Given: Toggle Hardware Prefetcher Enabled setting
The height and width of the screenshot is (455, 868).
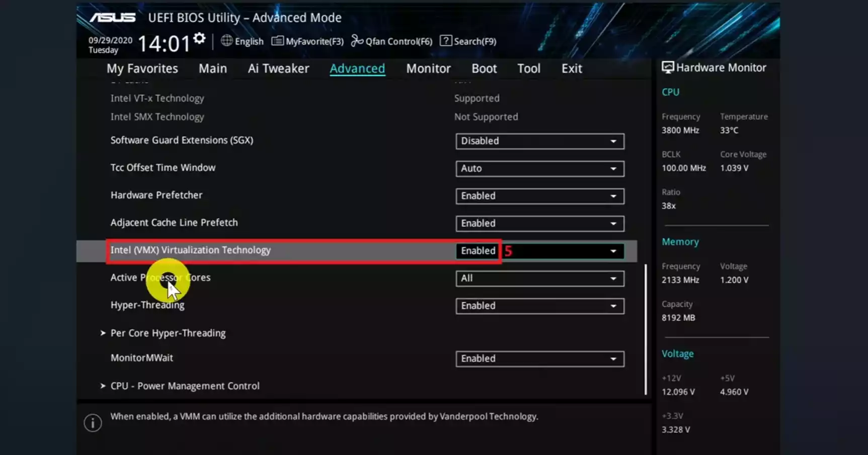Looking at the screenshot, I should pyautogui.click(x=539, y=196).
